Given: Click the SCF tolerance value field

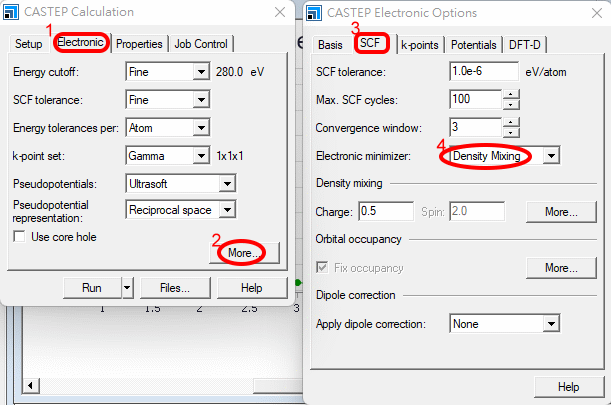Looking at the screenshot, I should (x=483, y=73).
